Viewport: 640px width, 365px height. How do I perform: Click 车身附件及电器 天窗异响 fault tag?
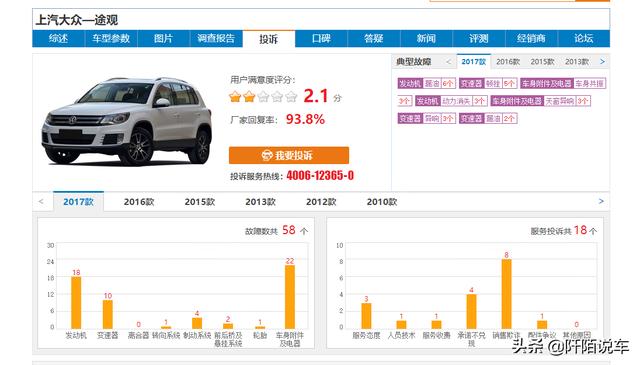540,101
